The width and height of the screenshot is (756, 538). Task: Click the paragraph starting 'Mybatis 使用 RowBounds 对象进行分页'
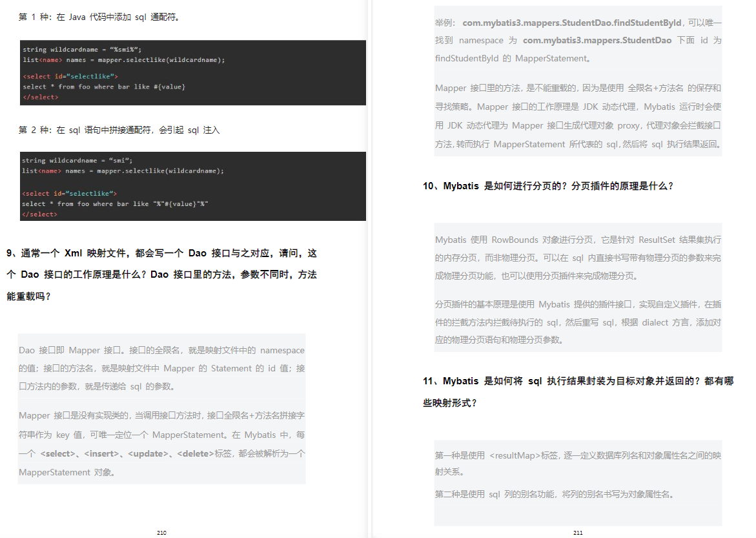pyautogui.click(x=578, y=258)
